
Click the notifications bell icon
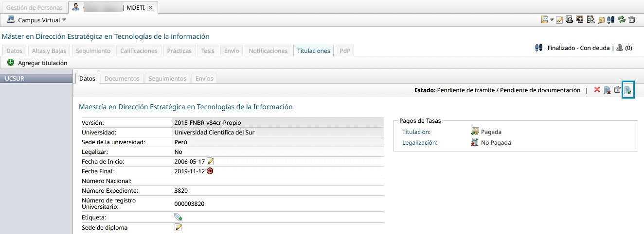pos(619,48)
